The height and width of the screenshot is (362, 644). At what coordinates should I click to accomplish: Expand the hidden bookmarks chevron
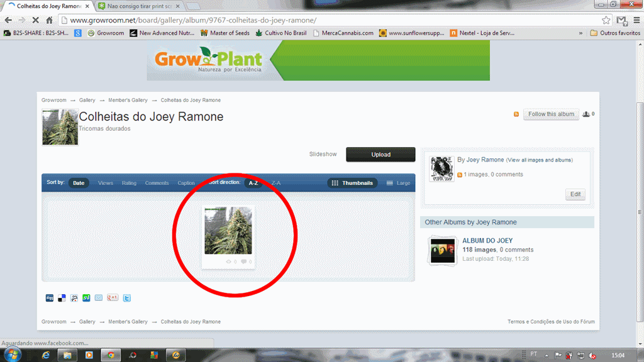(580, 33)
